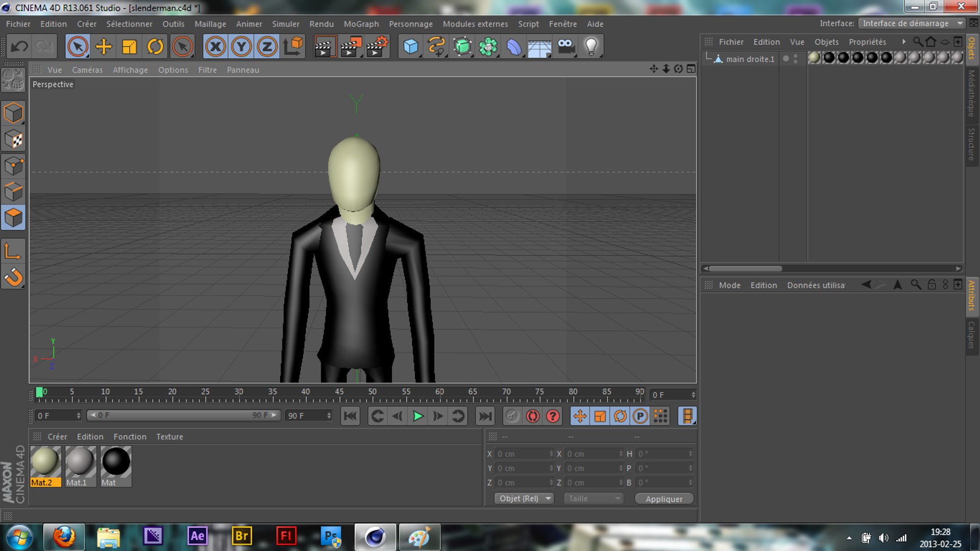The width and height of the screenshot is (980, 551).
Task: Open the Interface layout dropdown
Action: (912, 23)
